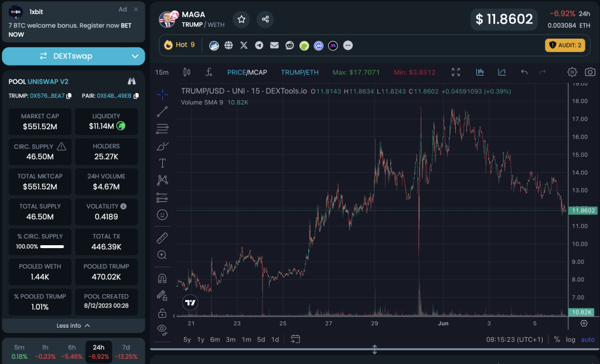Take a chart snapshot with camera icon
The width and height of the screenshot is (600, 364).
(x=590, y=72)
